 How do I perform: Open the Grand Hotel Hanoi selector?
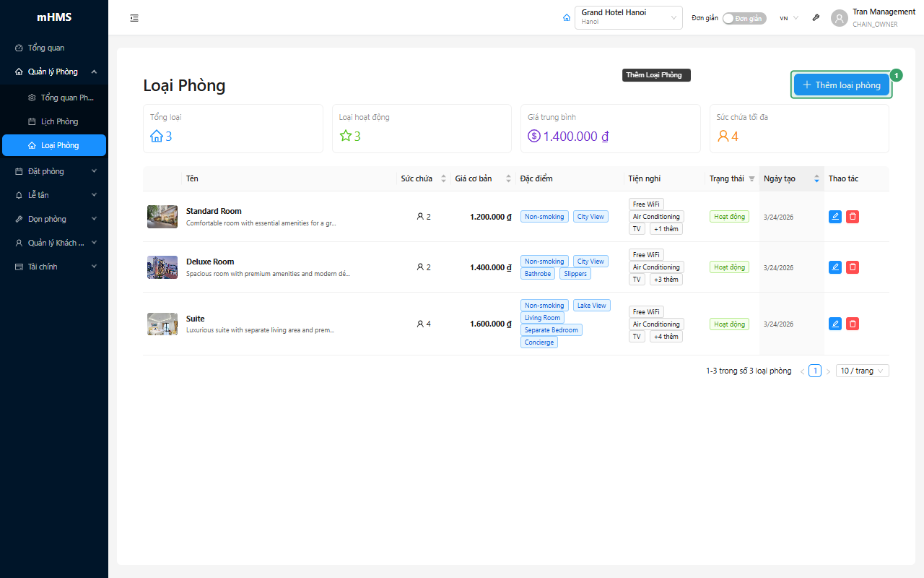pyautogui.click(x=629, y=17)
